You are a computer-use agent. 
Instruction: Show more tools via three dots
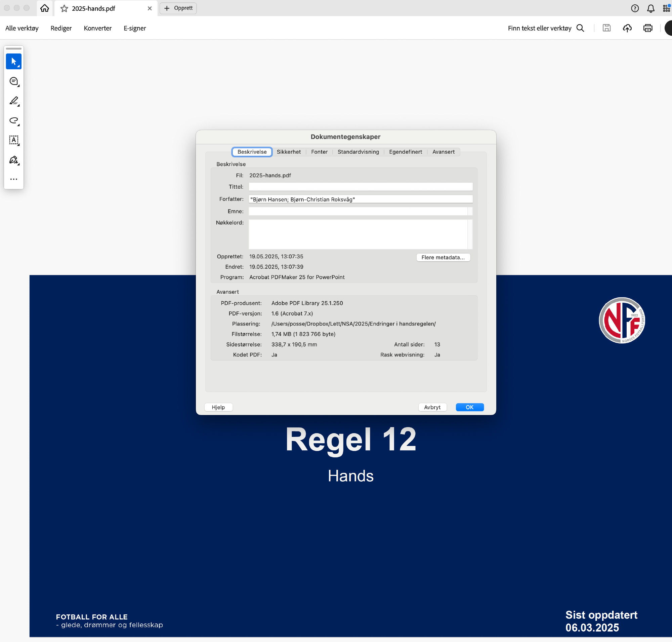[14, 179]
